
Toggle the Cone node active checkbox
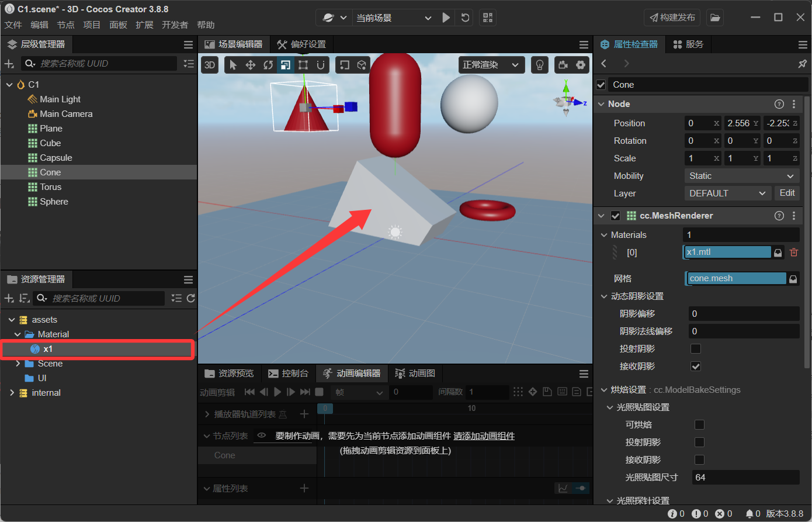pyautogui.click(x=601, y=85)
